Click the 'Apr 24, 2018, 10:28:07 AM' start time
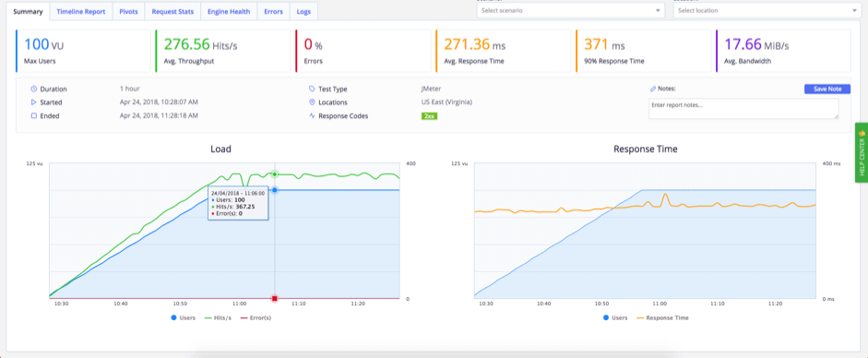 (x=159, y=102)
